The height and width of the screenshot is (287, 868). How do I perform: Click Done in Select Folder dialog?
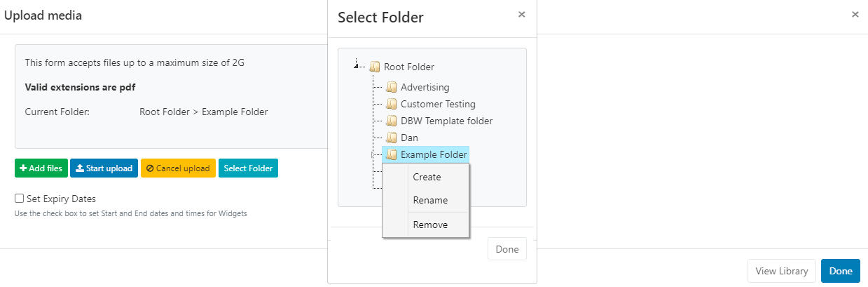[x=507, y=249]
